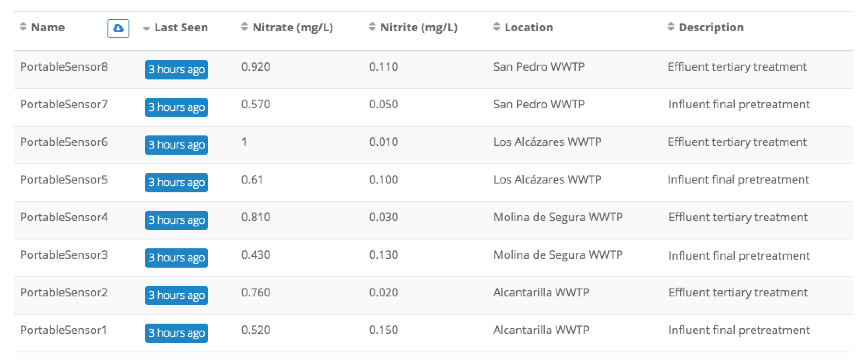
Task: Click the Nitrite column sort arrows
Action: coord(372,27)
